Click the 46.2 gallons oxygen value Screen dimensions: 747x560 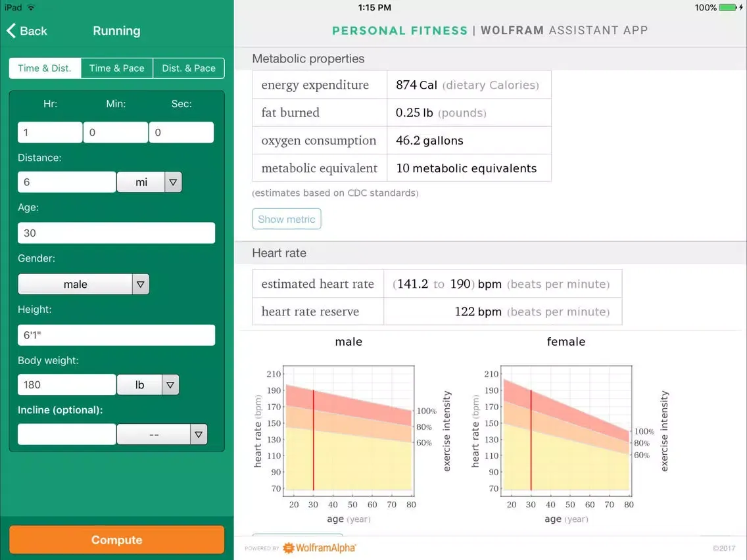[x=429, y=141]
